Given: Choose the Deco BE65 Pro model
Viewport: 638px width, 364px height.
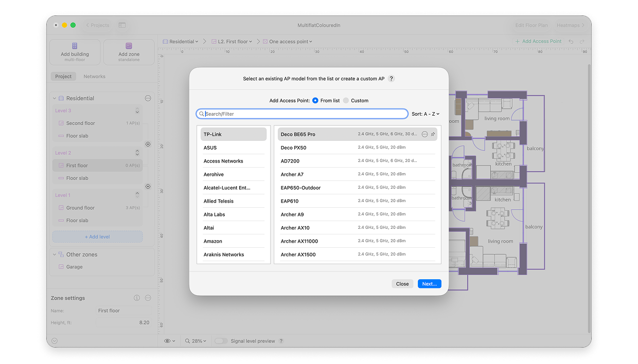Looking at the screenshot, I should (x=358, y=134).
